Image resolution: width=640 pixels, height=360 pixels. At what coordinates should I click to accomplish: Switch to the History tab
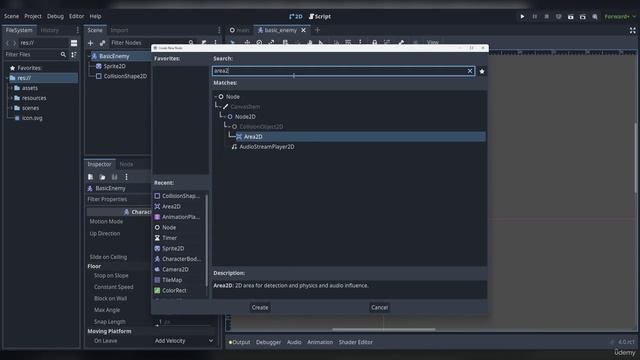tap(50, 30)
